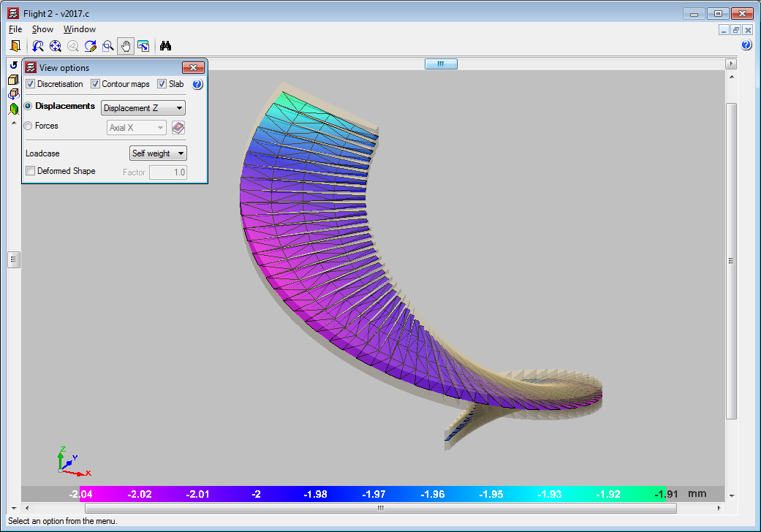Select the pan hand tool

click(126, 46)
